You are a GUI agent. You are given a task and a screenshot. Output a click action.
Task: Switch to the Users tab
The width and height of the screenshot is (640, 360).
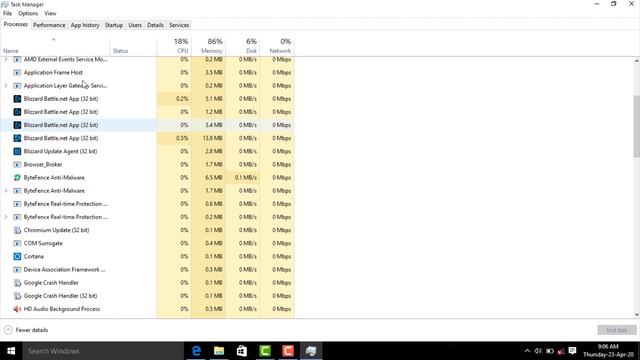(135, 25)
